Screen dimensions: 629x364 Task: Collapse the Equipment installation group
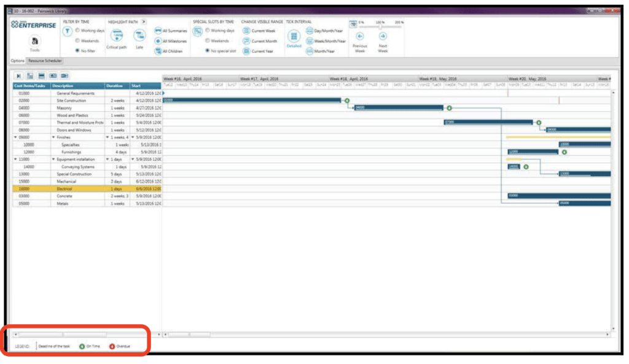pyautogui.click(x=53, y=159)
